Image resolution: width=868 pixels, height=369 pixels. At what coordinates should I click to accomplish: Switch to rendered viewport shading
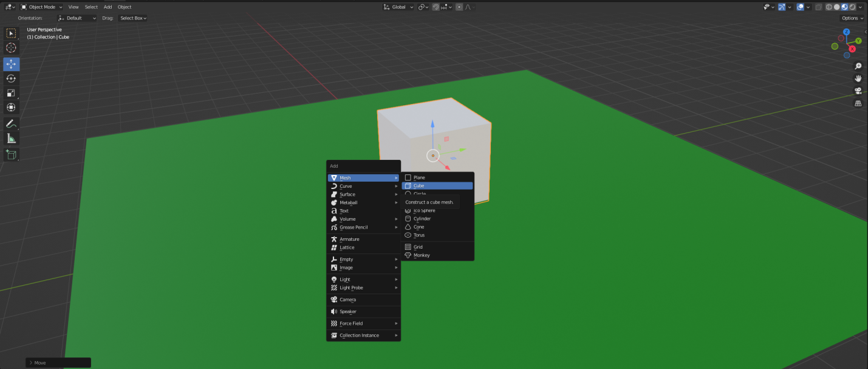pos(852,7)
